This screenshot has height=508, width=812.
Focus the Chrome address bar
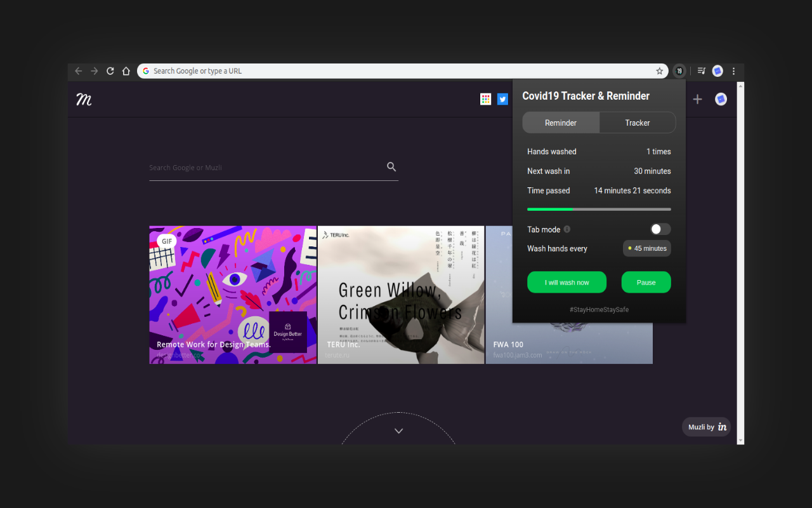coord(402,71)
